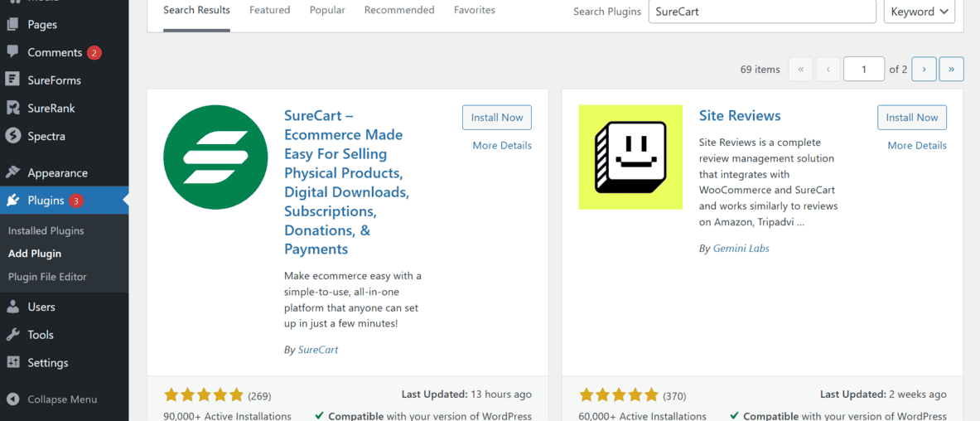
Task: Install the SureCart plugin now
Action: click(497, 118)
